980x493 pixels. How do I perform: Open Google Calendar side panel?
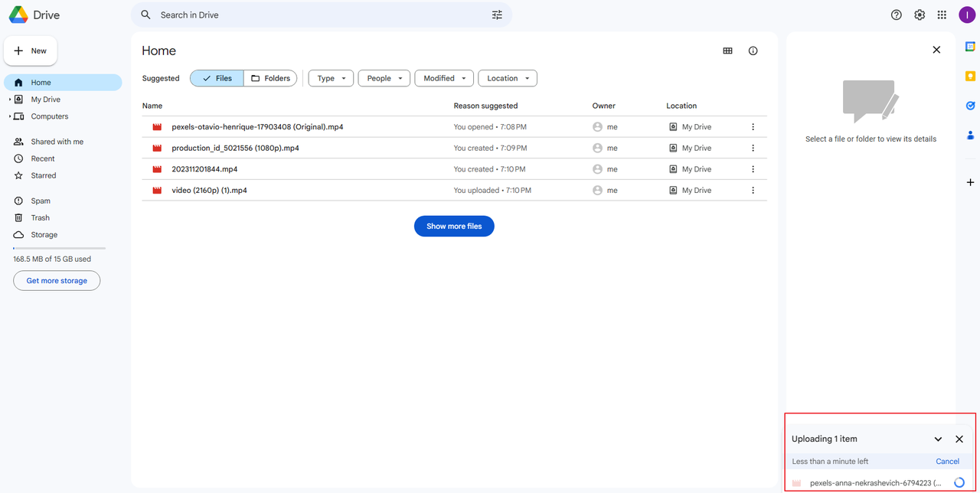click(x=970, y=47)
